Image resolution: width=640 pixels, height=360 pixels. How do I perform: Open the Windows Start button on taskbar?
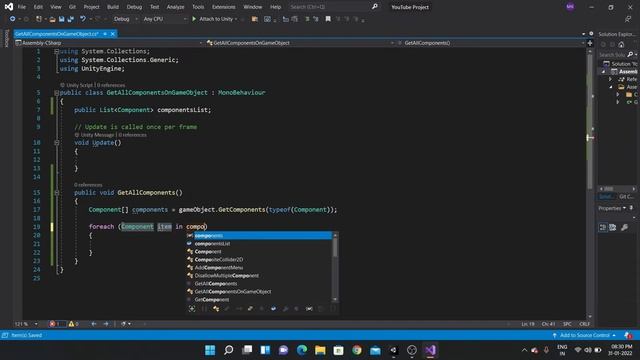pos(210,350)
